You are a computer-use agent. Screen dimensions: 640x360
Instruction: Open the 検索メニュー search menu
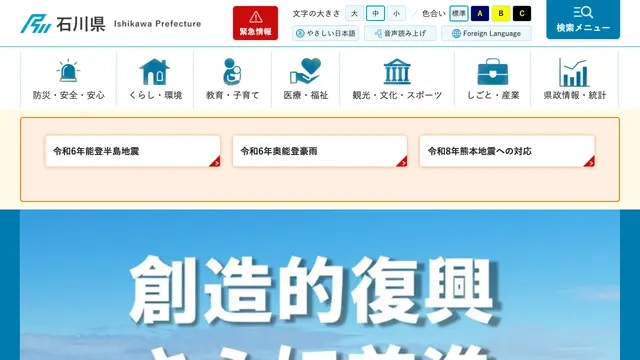[x=583, y=19]
